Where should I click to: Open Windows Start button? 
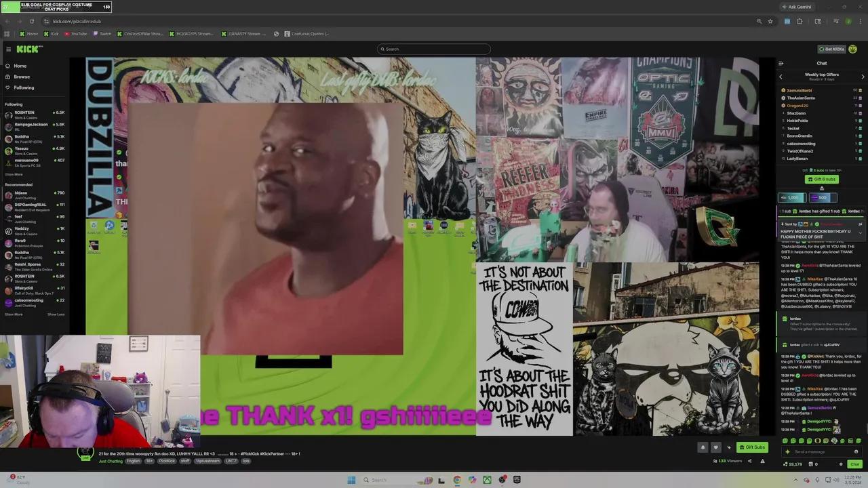click(351, 480)
